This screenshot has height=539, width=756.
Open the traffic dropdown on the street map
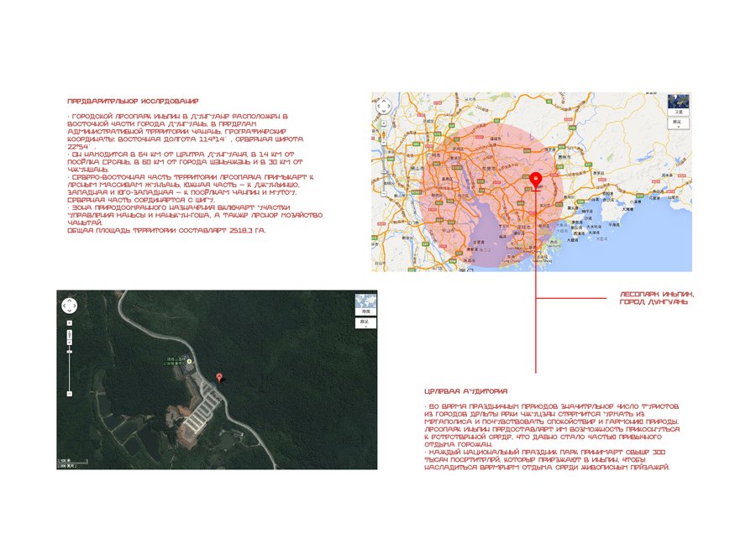[679, 123]
